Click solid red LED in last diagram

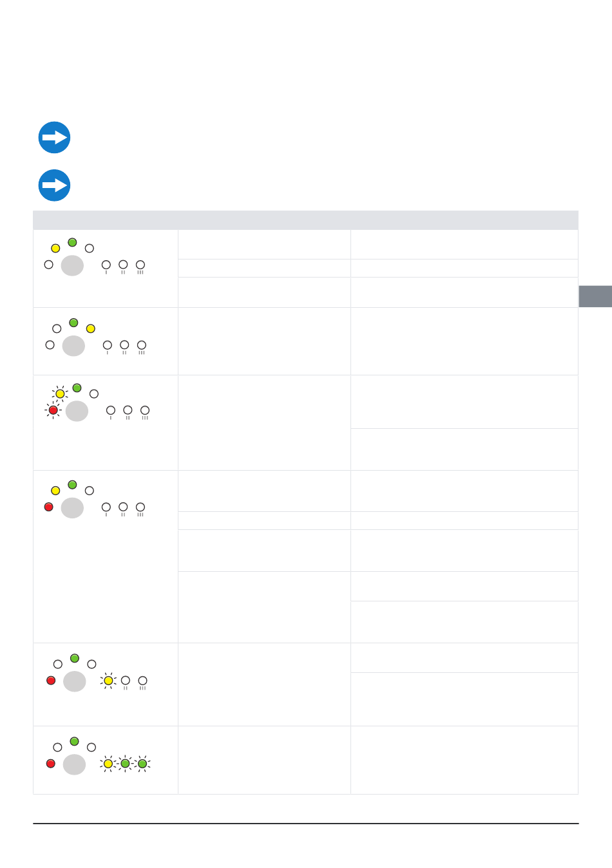pyautogui.click(x=51, y=764)
